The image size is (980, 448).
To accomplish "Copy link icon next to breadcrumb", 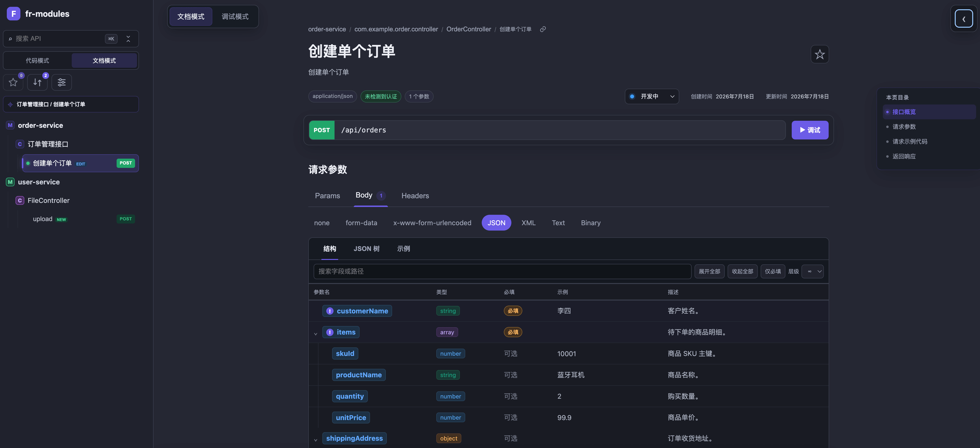I will pyautogui.click(x=543, y=29).
